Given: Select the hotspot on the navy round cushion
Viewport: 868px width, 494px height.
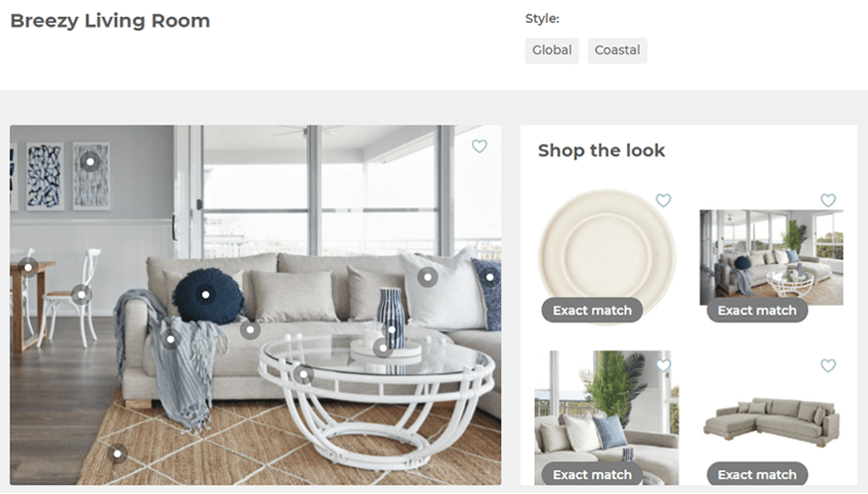Looking at the screenshot, I should [205, 295].
